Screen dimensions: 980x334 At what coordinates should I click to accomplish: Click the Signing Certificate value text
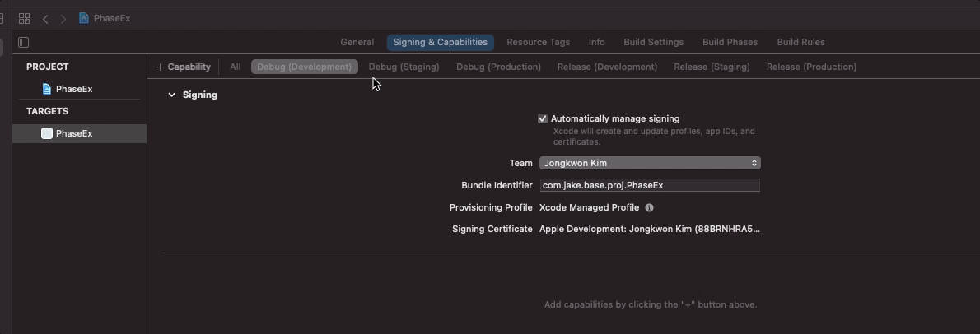pyautogui.click(x=650, y=230)
